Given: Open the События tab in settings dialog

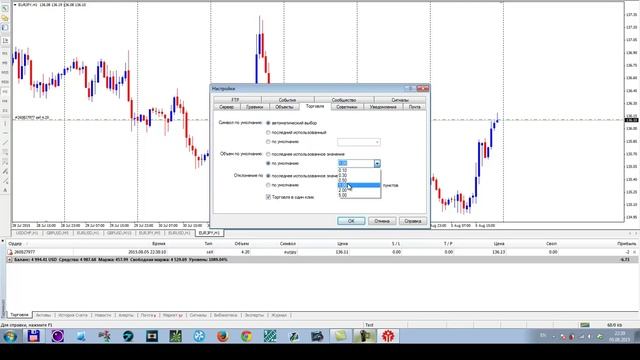Looking at the screenshot, I should pyautogui.click(x=287, y=100).
